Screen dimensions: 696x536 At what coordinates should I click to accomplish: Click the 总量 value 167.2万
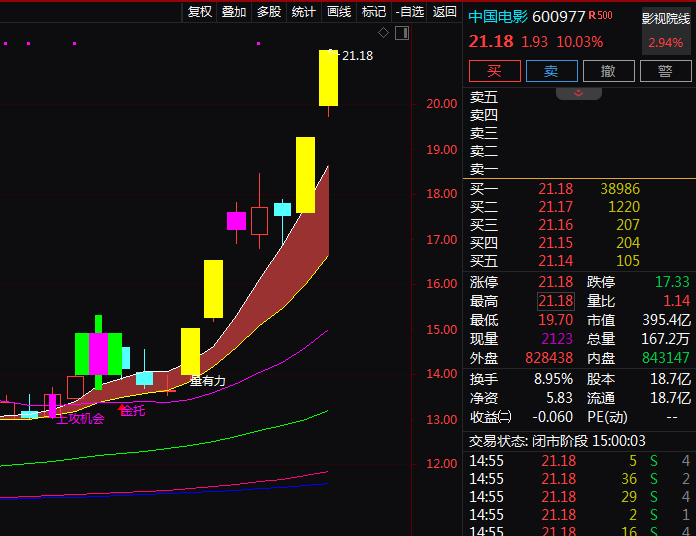tap(665, 339)
